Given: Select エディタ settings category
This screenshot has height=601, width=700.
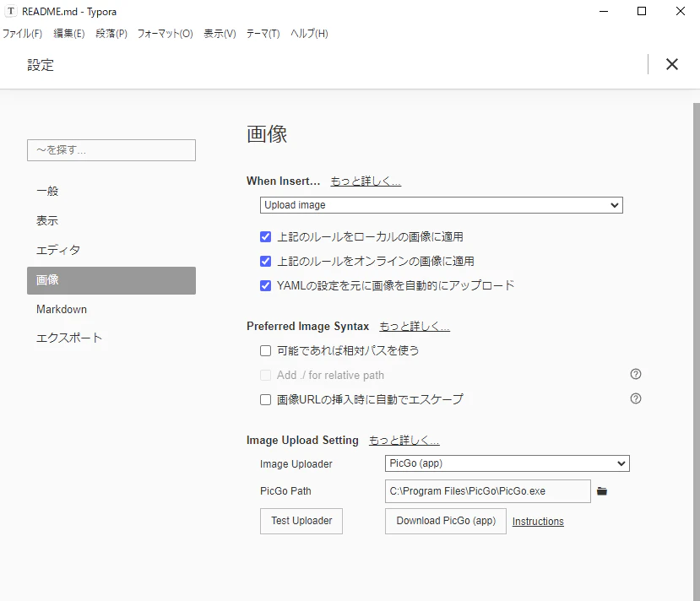Looking at the screenshot, I should click(111, 250).
